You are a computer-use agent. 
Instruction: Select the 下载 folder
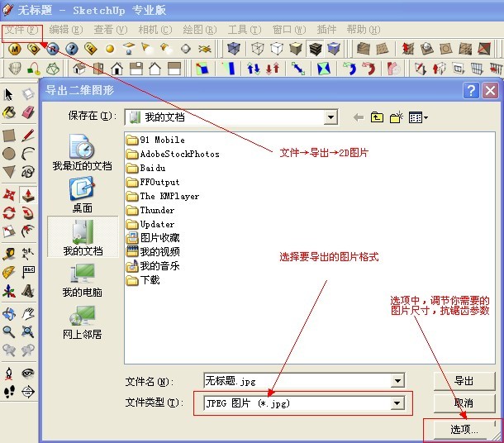click(143, 280)
